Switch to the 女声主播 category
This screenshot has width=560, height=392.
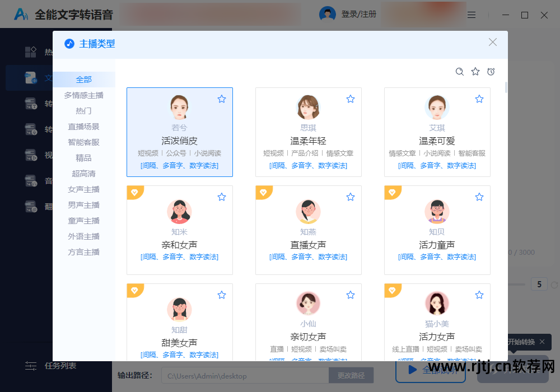coord(83,189)
